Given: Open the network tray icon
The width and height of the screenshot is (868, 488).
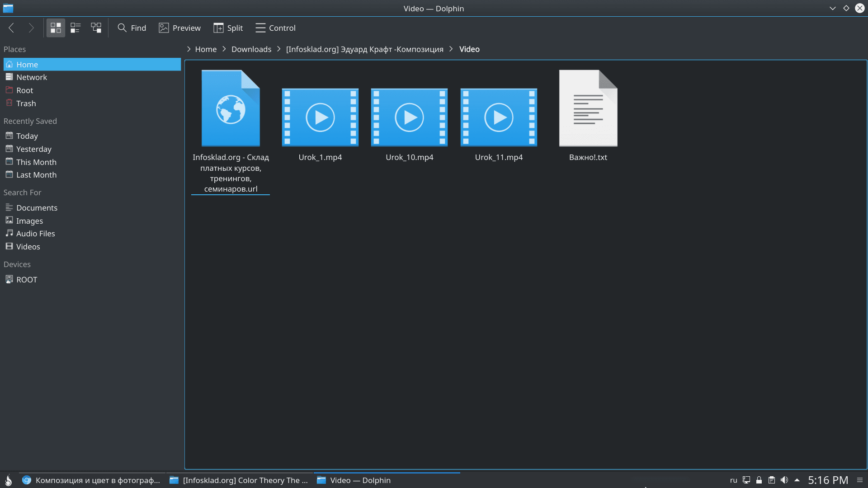Looking at the screenshot, I should coord(746,480).
